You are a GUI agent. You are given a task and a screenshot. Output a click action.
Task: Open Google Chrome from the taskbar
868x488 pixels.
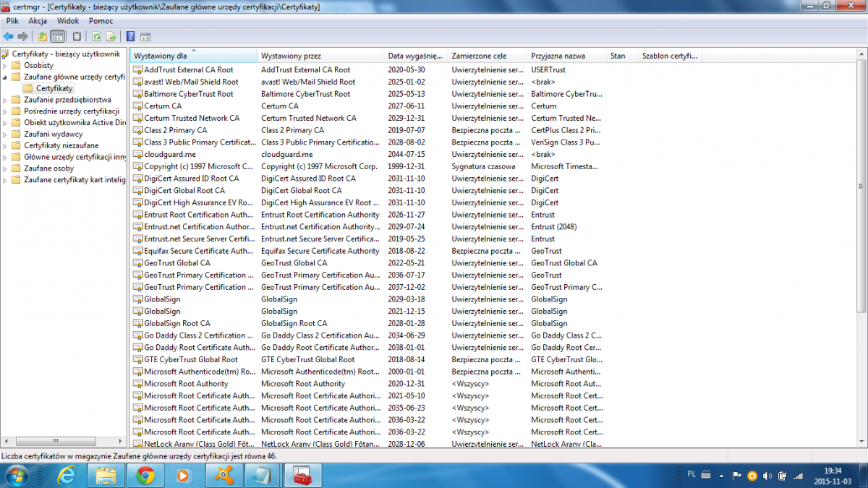pyautogui.click(x=145, y=475)
